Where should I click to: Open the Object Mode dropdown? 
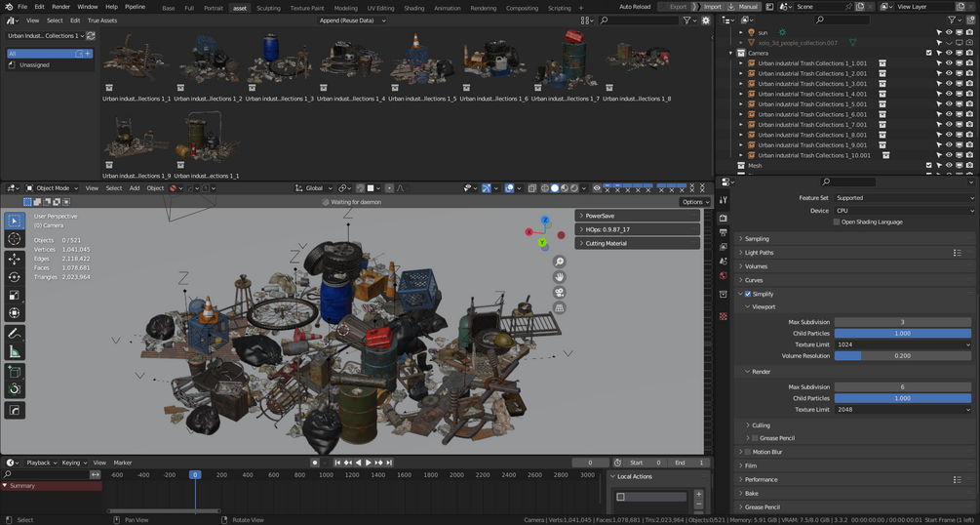pos(53,187)
